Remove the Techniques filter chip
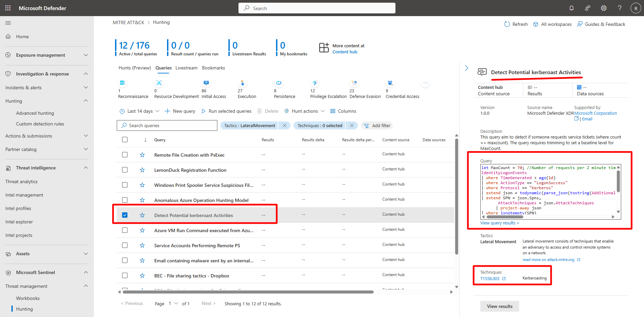 (x=352, y=125)
